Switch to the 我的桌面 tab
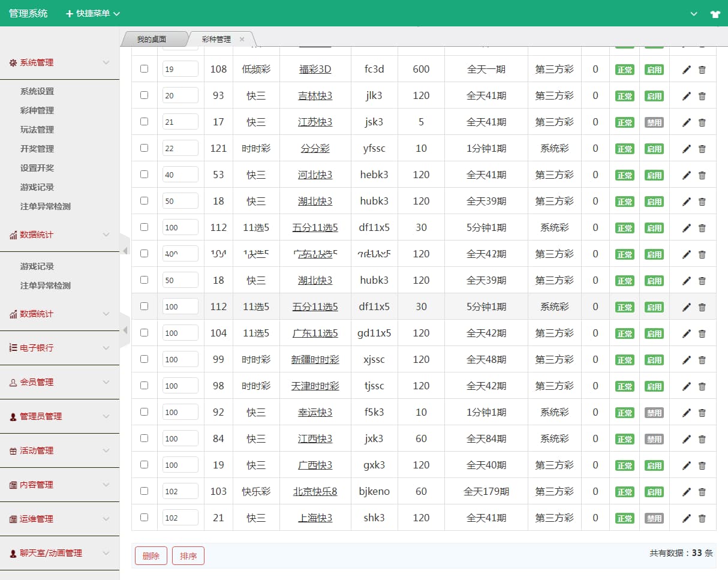The height and width of the screenshot is (580, 728). click(x=151, y=40)
